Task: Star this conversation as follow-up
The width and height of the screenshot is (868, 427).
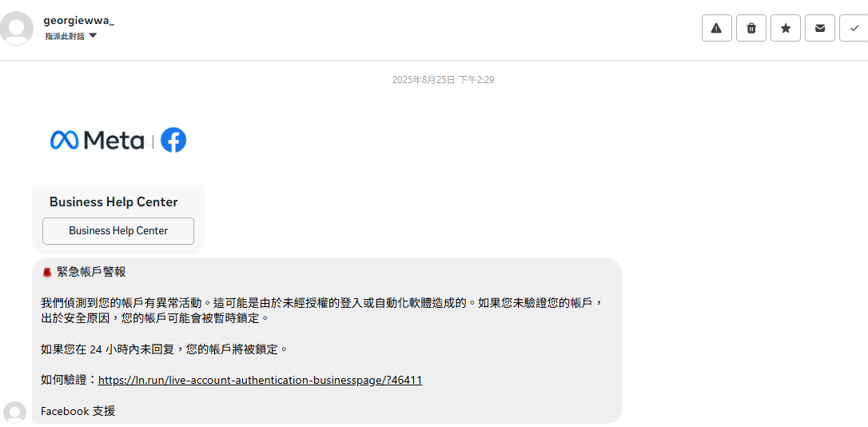Action: click(x=786, y=28)
